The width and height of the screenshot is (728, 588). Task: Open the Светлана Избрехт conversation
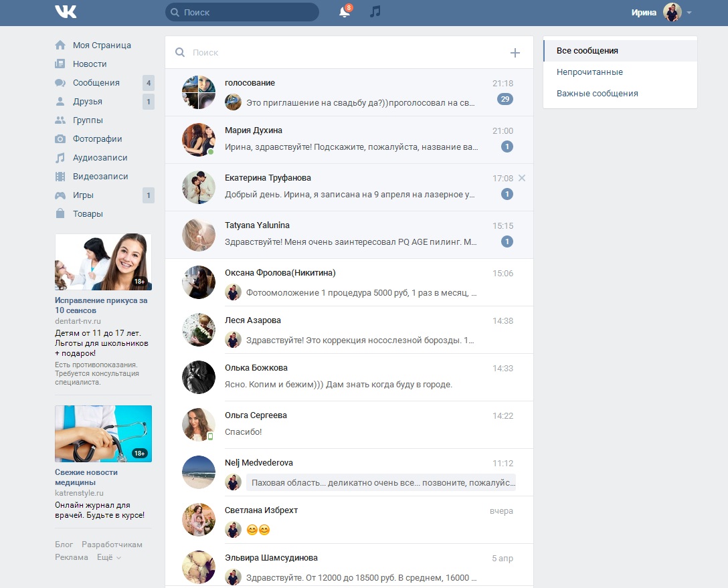pos(349,520)
